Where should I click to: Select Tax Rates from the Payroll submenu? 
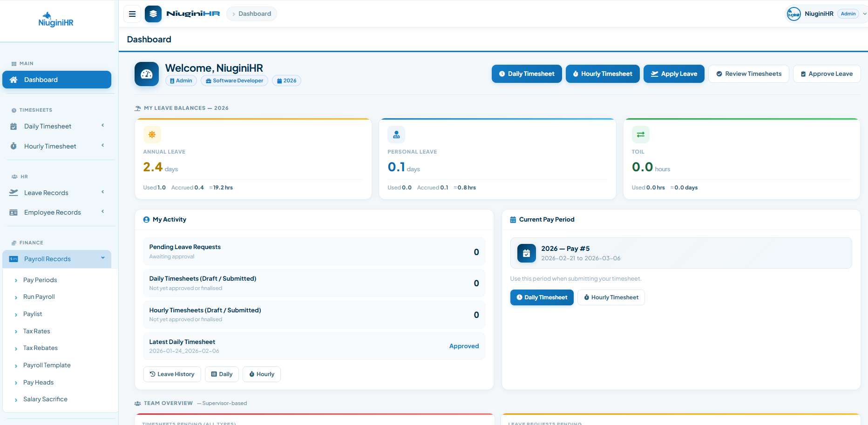coord(37,331)
